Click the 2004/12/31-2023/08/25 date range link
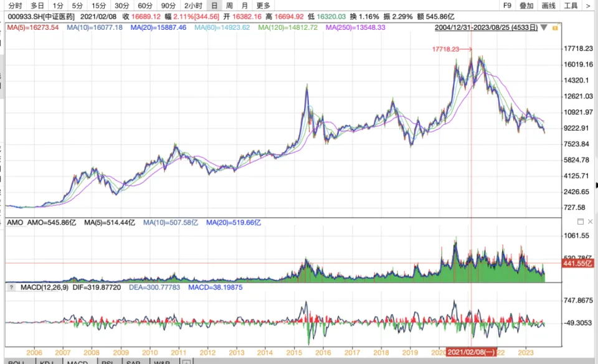This screenshot has width=598, height=364. pos(486,28)
